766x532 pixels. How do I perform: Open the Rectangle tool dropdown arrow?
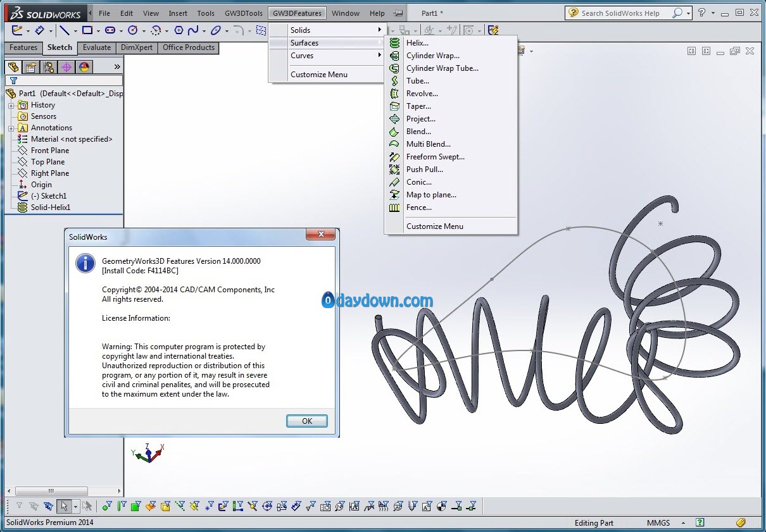(98, 30)
